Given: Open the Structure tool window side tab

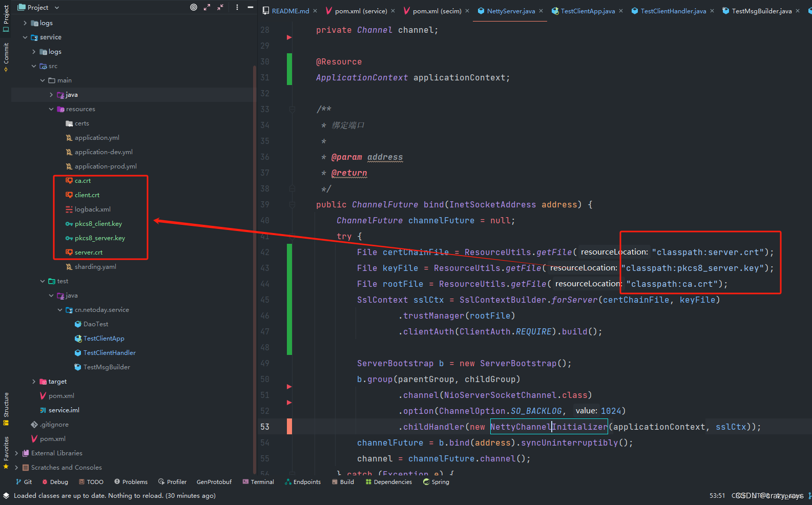Looking at the screenshot, I should (6, 409).
